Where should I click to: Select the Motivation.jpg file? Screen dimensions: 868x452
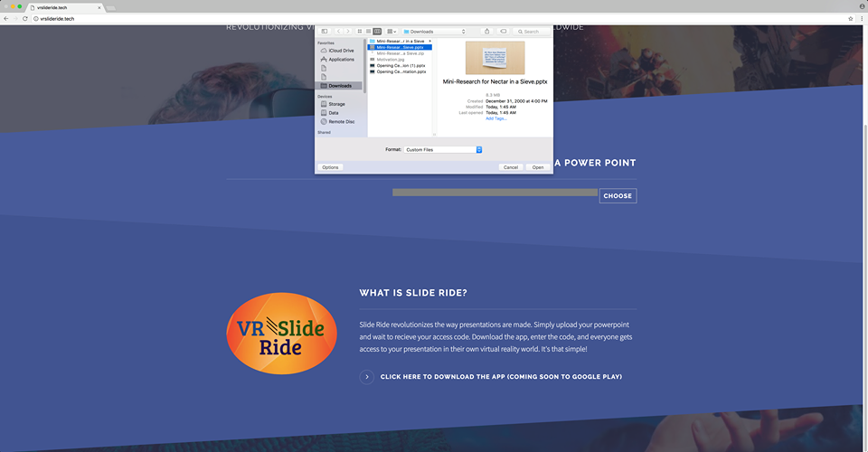pyautogui.click(x=401, y=60)
